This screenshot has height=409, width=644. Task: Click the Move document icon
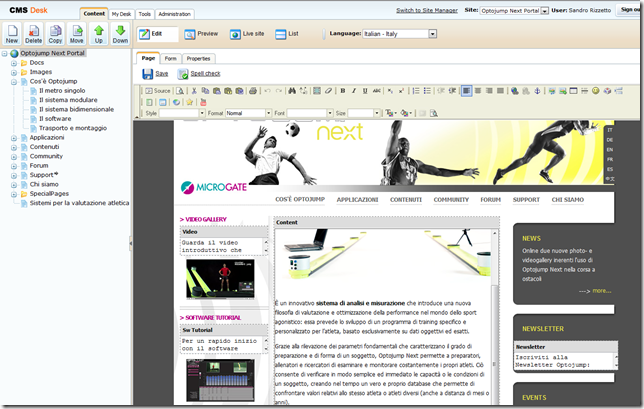click(x=76, y=34)
